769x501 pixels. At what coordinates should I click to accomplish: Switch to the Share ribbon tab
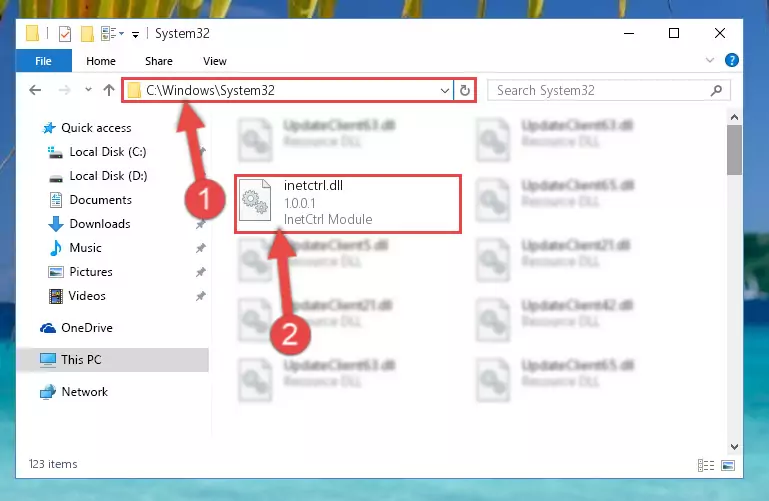[x=158, y=61]
